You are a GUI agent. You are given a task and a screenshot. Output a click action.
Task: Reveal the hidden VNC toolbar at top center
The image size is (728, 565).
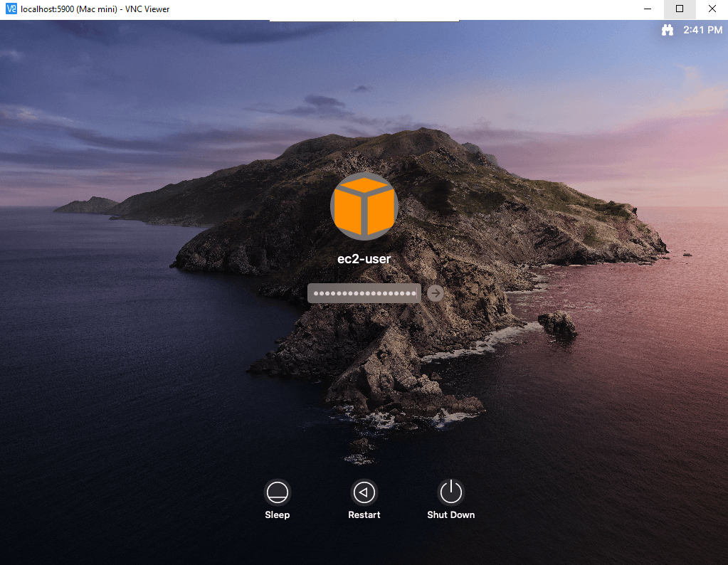pyautogui.click(x=364, y=19)
